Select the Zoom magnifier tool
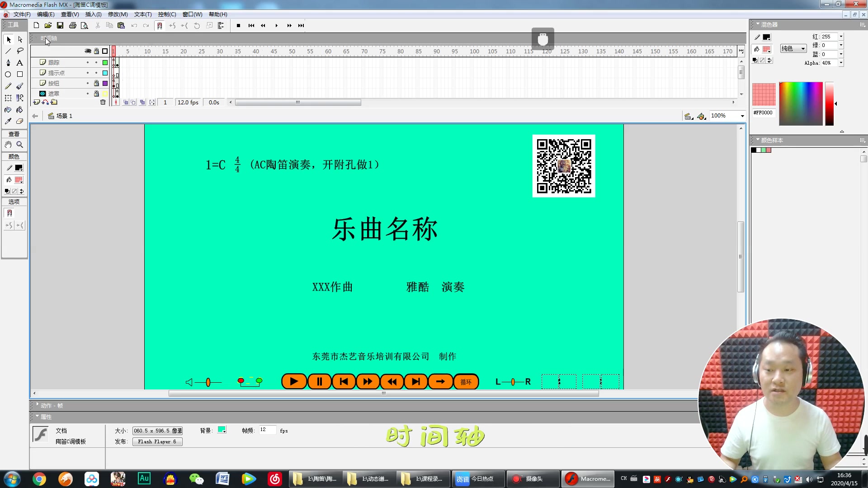Viewport: 868px width, 488px height. 20,145
